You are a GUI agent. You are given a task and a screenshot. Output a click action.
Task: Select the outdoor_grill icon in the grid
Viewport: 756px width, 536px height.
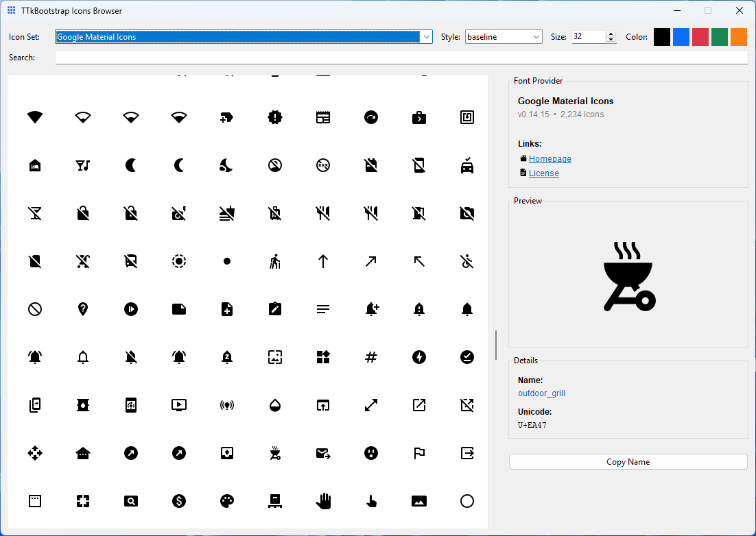[275, 453]
